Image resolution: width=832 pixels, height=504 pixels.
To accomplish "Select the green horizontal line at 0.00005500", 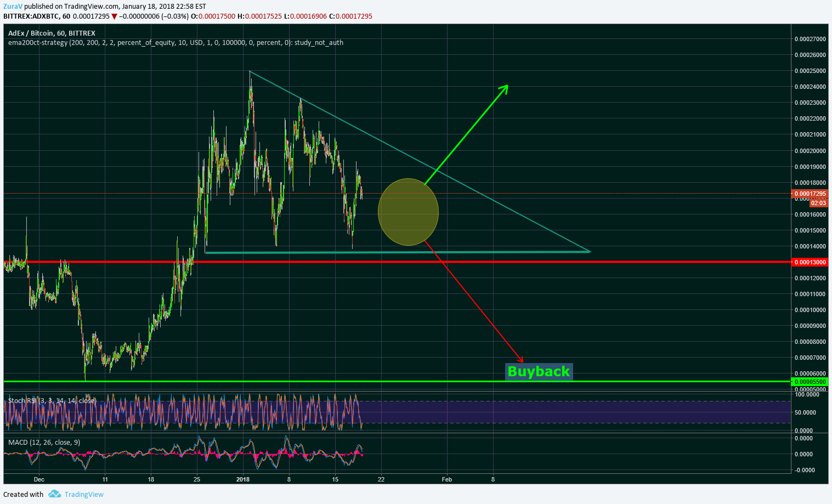I will (397, 381).
